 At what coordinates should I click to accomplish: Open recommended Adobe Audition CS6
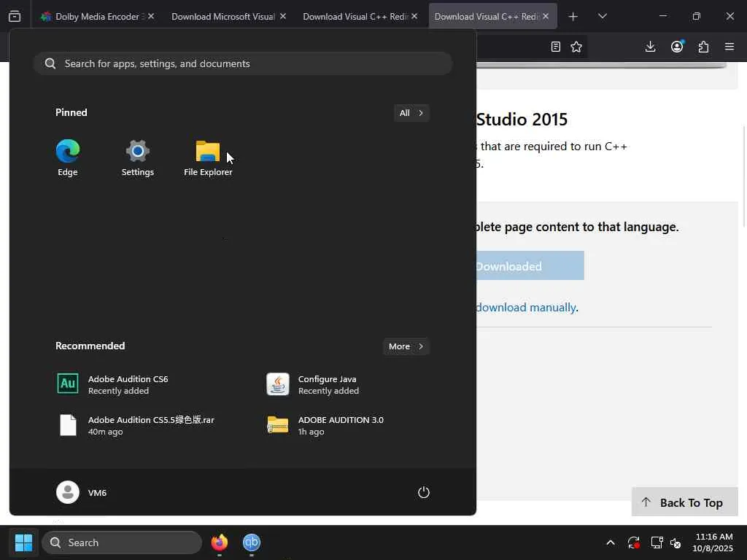[x=112, y=384]
